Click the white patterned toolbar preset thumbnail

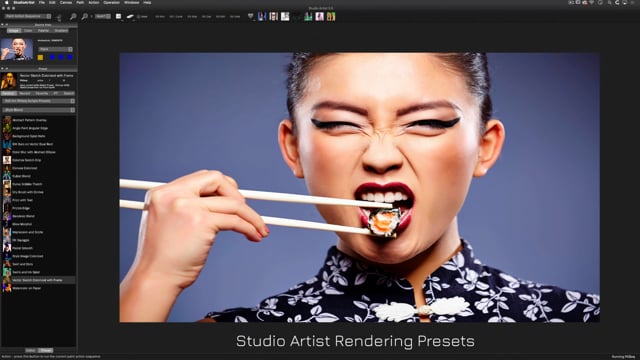(x=285, y=16)
